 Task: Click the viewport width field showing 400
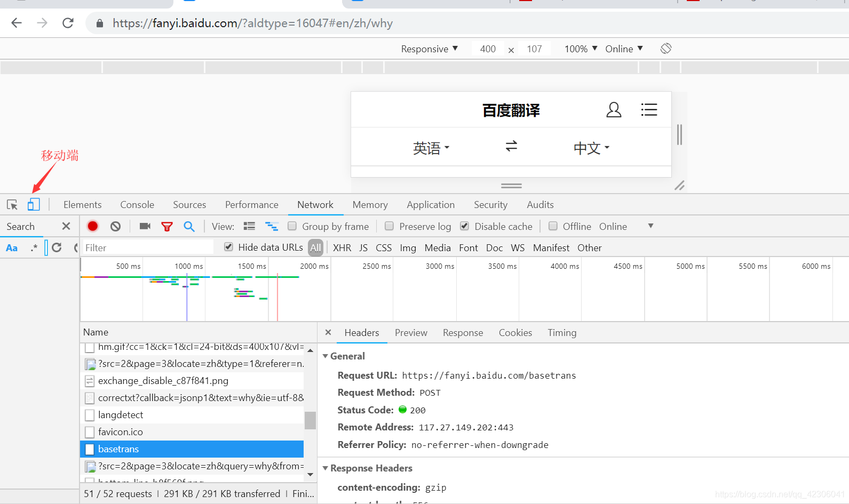[x=488, y=49]
